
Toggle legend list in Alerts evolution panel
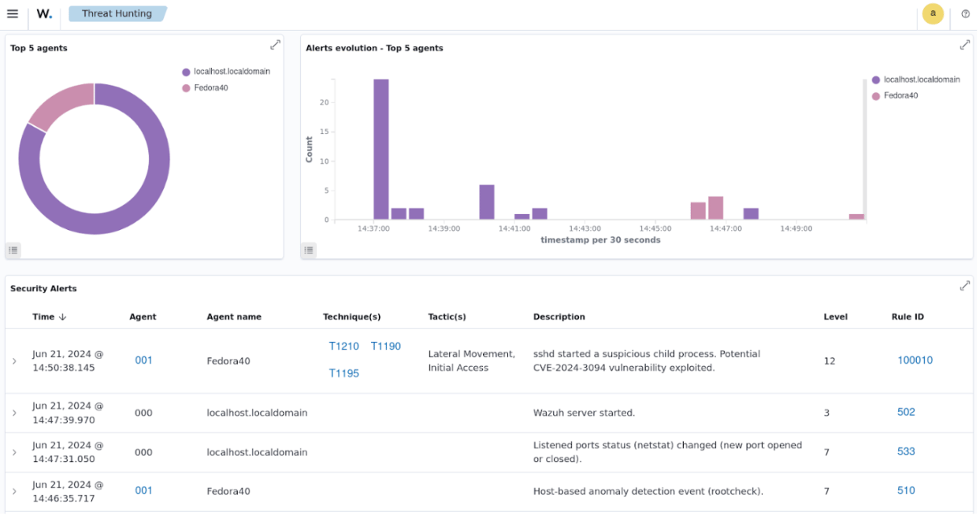coord(309,250)
